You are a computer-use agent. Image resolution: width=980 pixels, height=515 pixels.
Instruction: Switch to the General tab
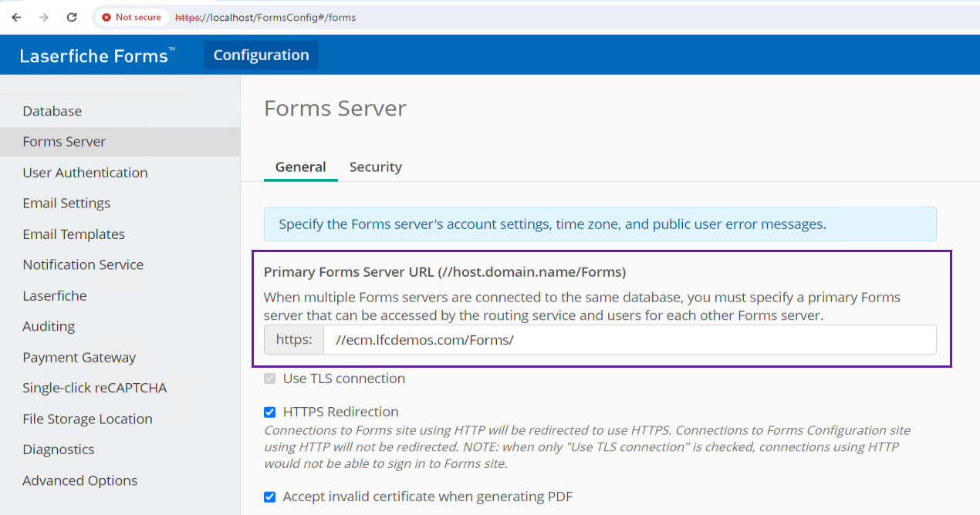point(300,167)
